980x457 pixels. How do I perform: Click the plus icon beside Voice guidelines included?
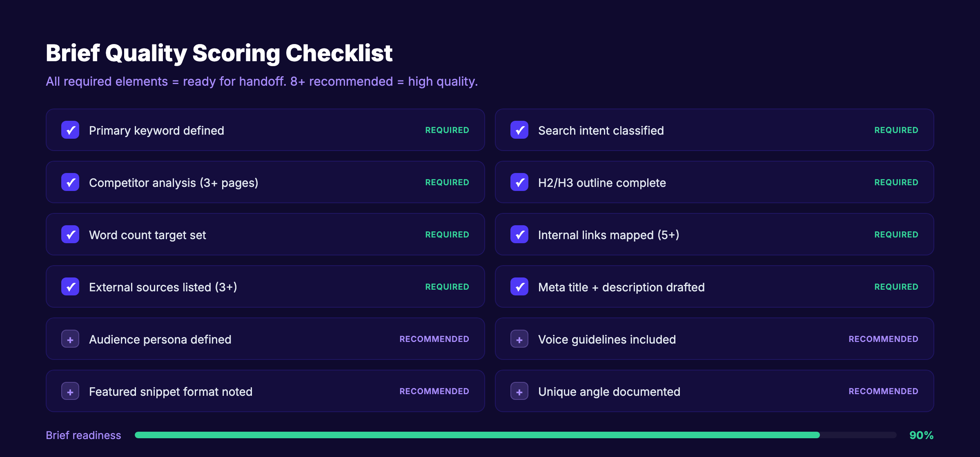pyautogui.click(x=519, y=339)
